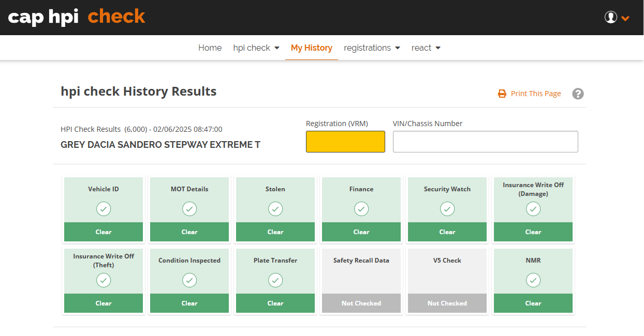Open the registrations dropdown menu

coord(372,48)
